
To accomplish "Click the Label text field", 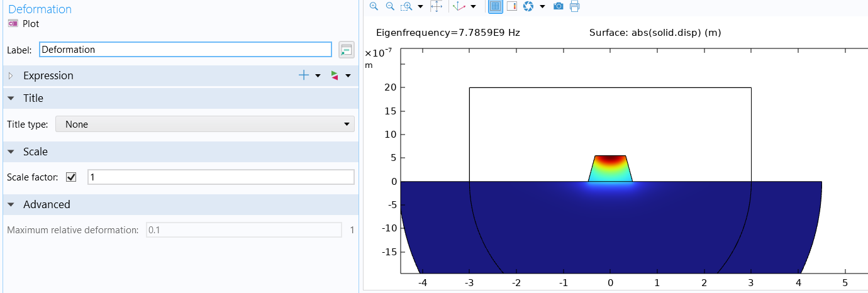I will tap(185, 50).
